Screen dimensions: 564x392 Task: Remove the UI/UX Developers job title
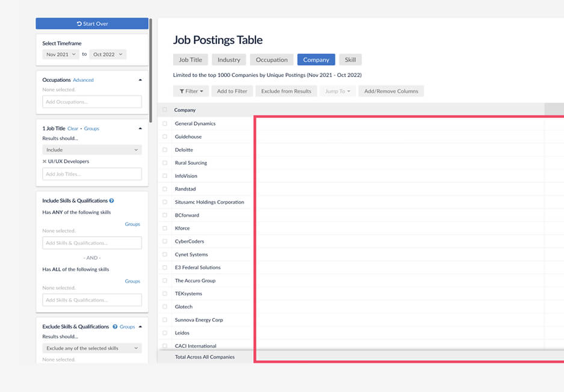(44, 162)
